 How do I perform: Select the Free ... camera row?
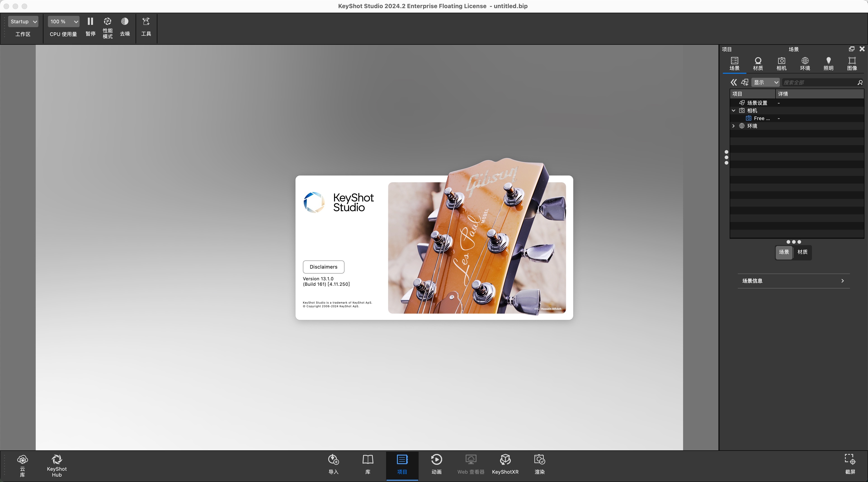point(797,118)
